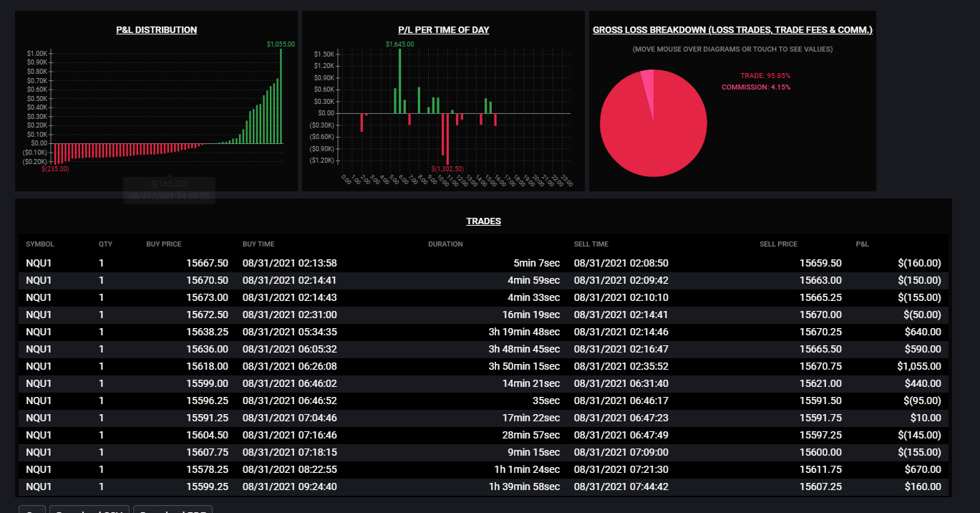Viewport: 980px width, 513px height.
Task: Click buy price 15604.50
Action: point(208,435)
